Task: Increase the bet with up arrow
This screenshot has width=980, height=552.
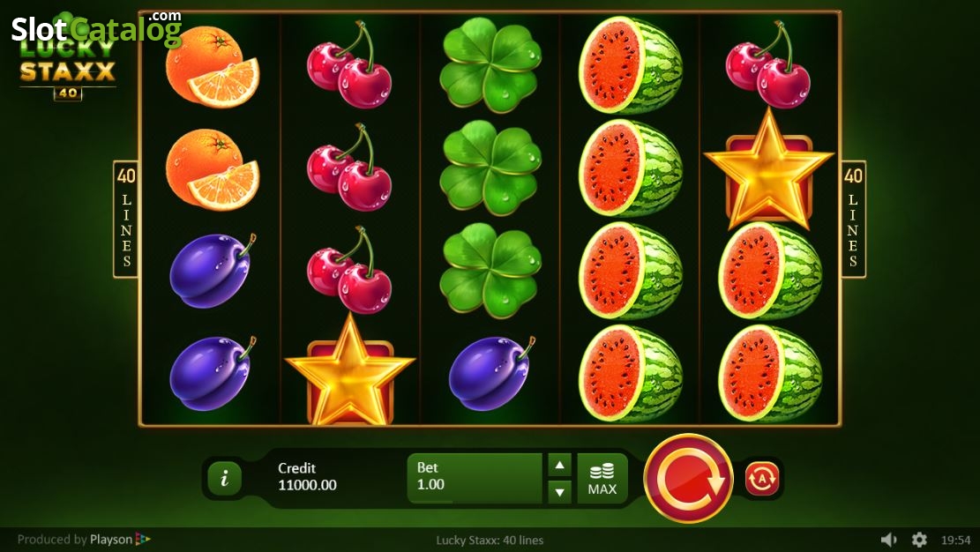Action: pyautogui.click(x=559, y=465)
